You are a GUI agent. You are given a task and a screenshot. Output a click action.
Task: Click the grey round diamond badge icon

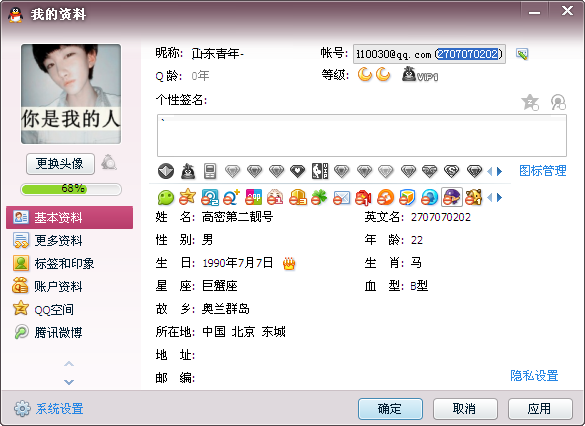[166, 171]
